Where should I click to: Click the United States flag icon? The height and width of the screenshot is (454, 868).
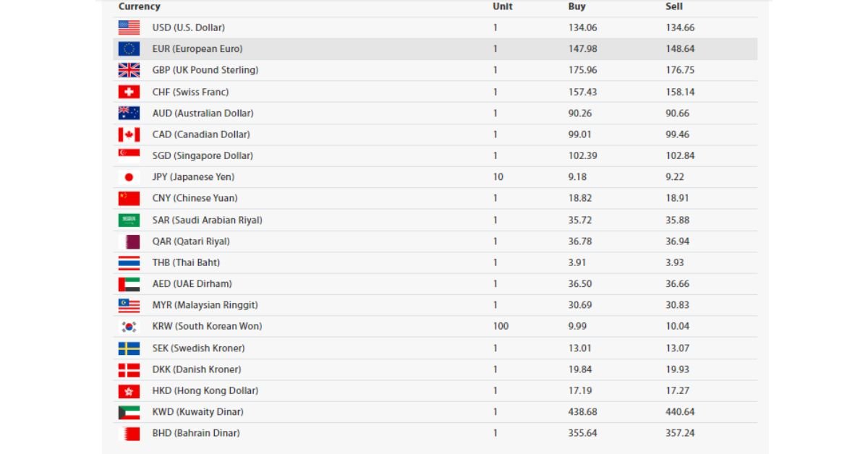point(129,27)
